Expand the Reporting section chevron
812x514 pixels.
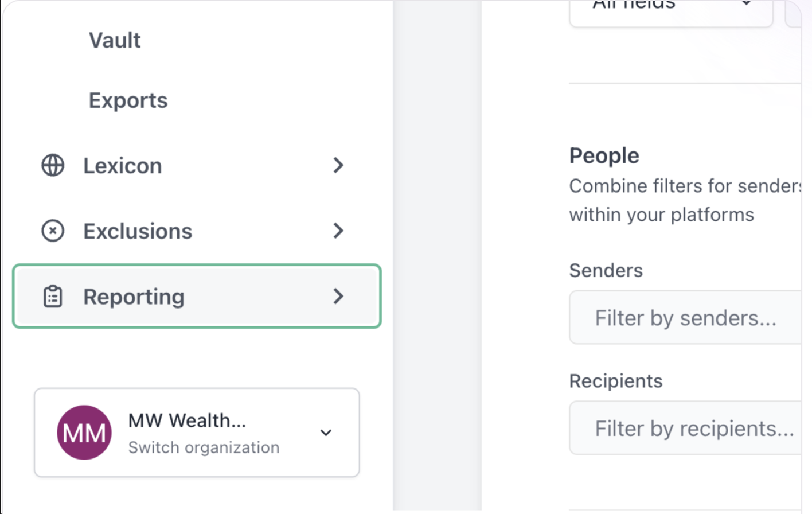click(338, 296)
